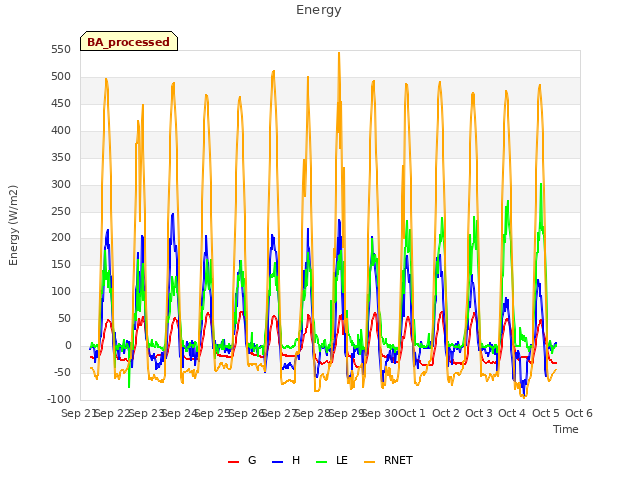Select the G legend label

pos(252,460)
